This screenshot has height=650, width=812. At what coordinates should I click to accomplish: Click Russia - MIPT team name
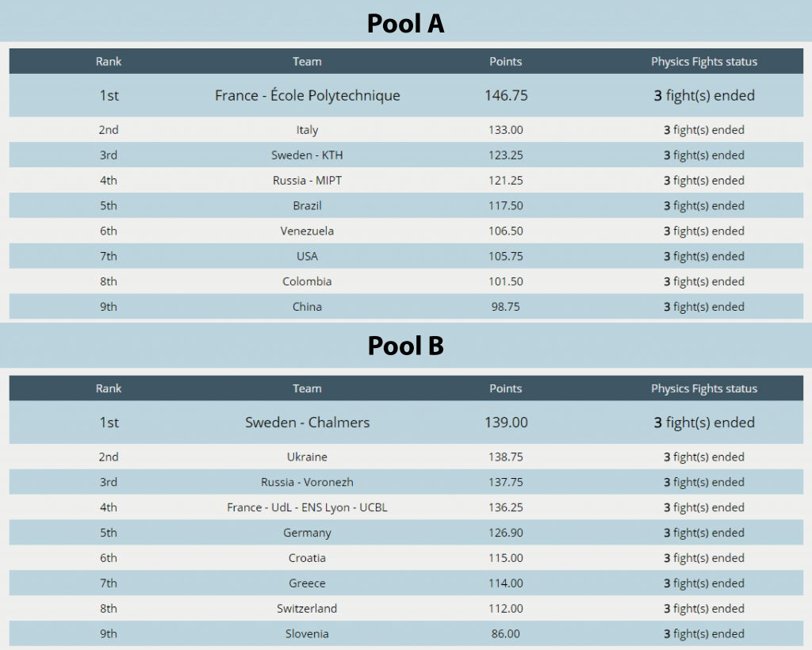pos(307,180)
